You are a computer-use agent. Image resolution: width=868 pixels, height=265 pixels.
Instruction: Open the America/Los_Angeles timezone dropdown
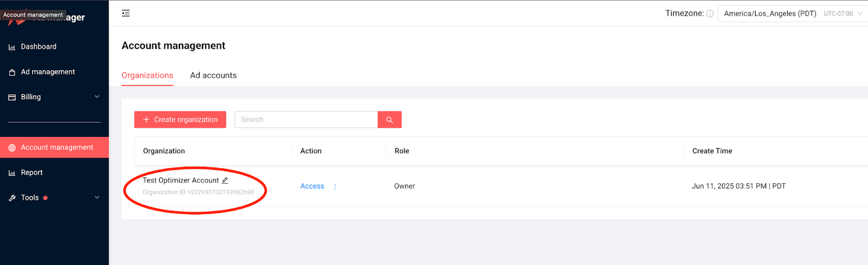pyautogui.click(x=792, y=14)
